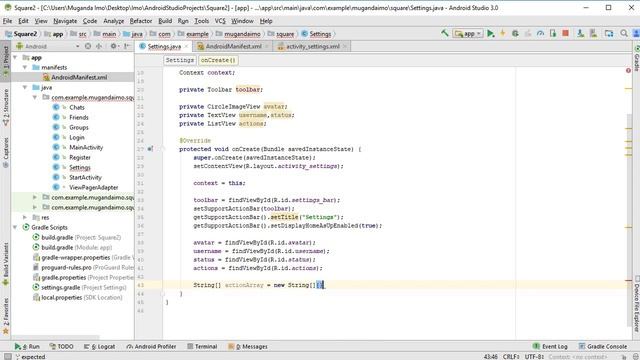Open the VCS menu
This screenshot has height=360, width=640.
click(x=220, y=21)
